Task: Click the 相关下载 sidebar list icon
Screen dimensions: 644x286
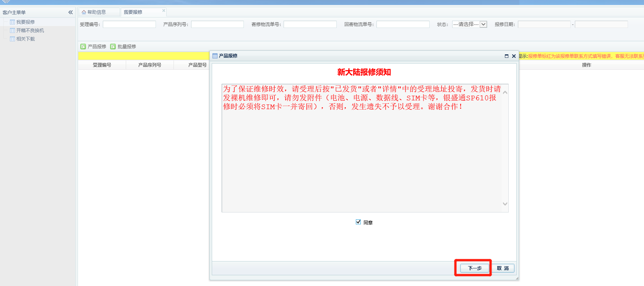Action: point(13,39)
